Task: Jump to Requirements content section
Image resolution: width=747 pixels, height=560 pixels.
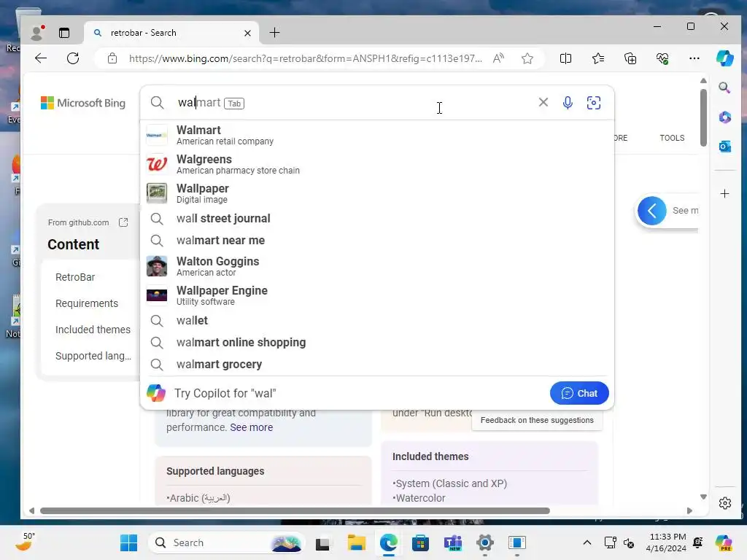Action: point(87,303)
